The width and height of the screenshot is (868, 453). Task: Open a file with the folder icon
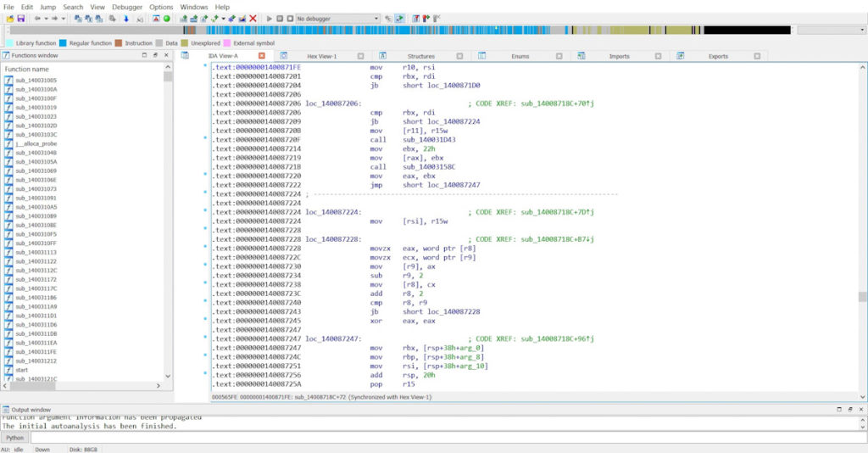point(10,19)
